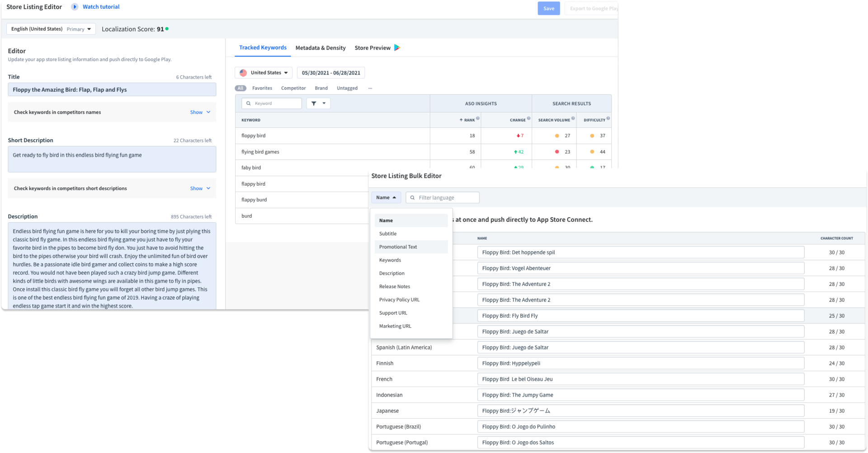Open the Store Preview tab
The height and width of the screenshot is (453, 868).
tap(373, 48)
